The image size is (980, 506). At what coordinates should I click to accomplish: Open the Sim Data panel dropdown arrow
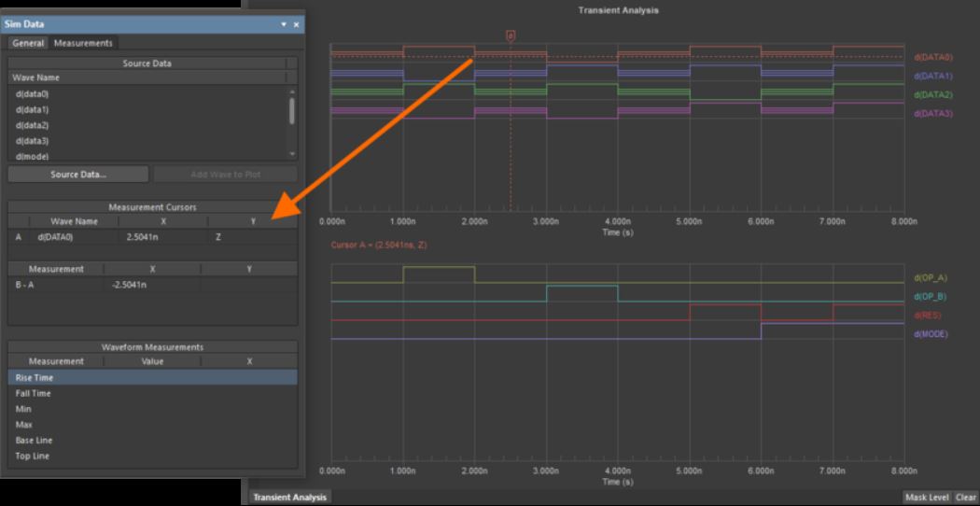coord(284,24)
